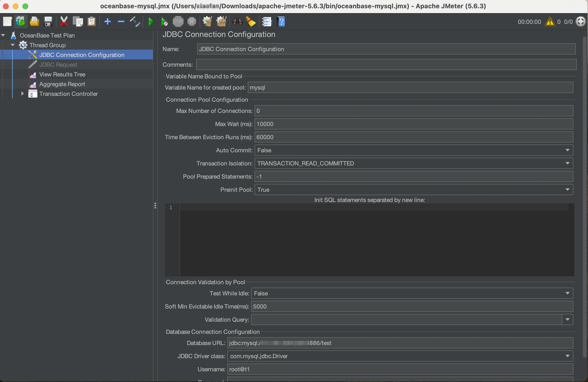588x382 pixels.
Task: Click the warnings indicator triangle in the toolbar
Action: pos(550,22)
